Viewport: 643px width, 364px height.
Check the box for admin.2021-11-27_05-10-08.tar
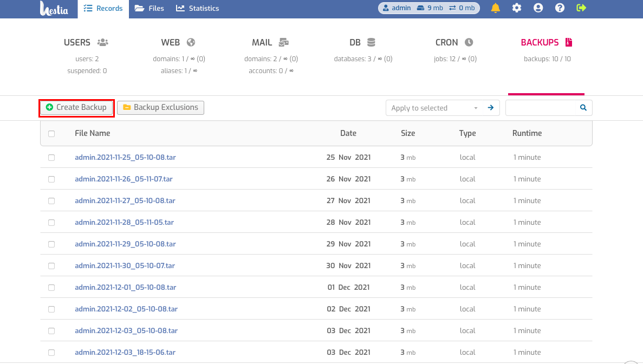[51, 201]
